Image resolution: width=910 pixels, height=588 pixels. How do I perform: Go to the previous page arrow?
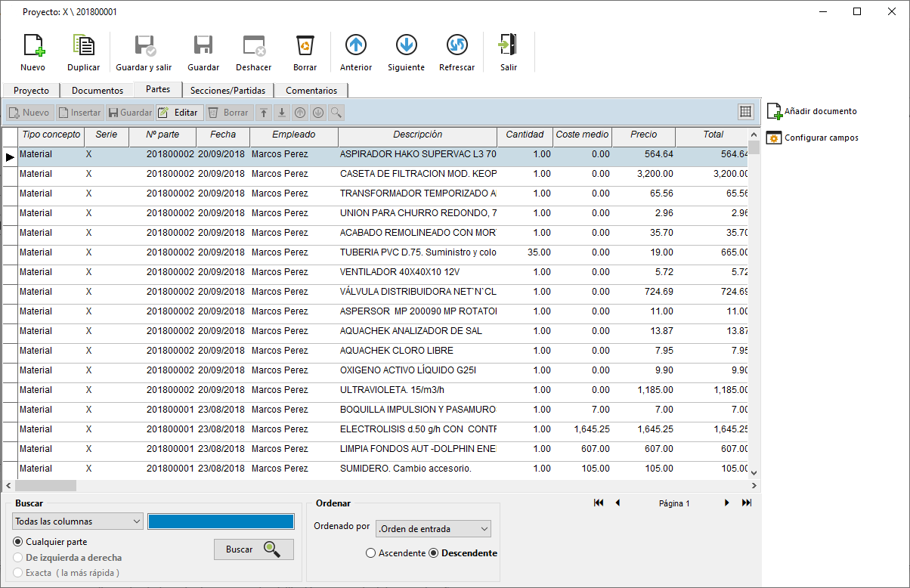617,503
